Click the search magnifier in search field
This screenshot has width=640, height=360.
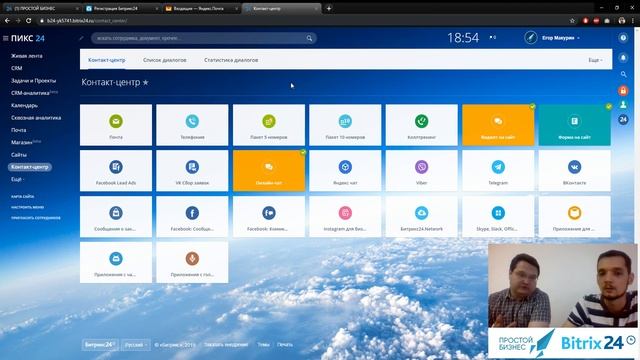coord(309,38)
